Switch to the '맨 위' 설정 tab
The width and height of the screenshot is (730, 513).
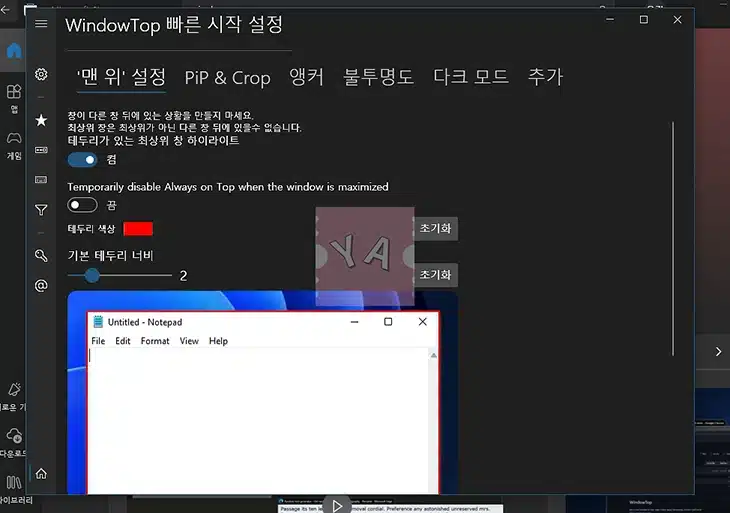pos(121,77)
